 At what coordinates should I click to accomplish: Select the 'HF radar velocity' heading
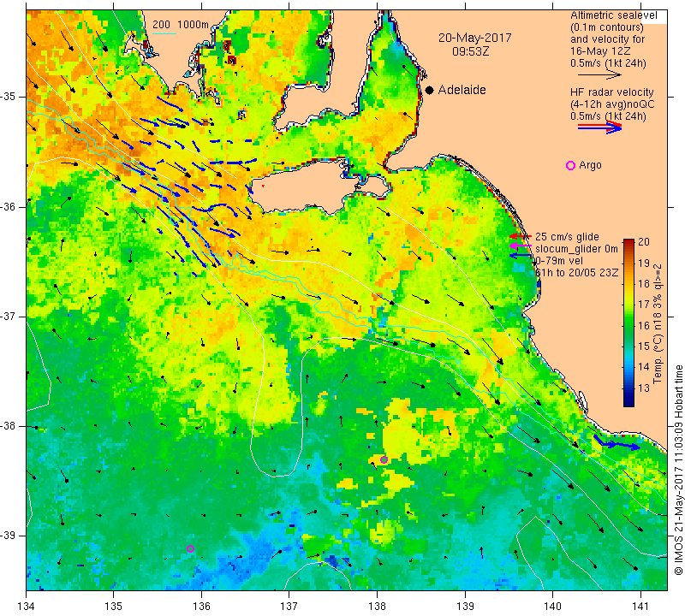[612, 92]
